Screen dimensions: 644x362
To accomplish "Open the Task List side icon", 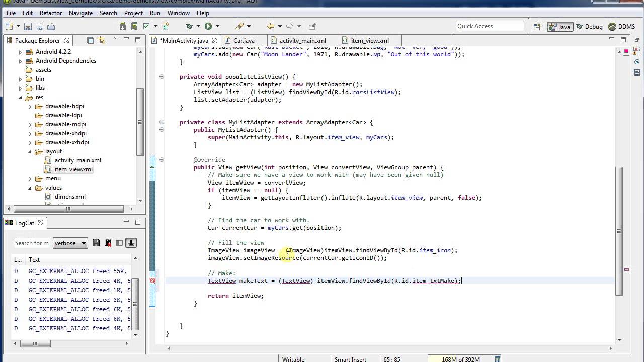I will pyautogui.click(x=637, y=51).
